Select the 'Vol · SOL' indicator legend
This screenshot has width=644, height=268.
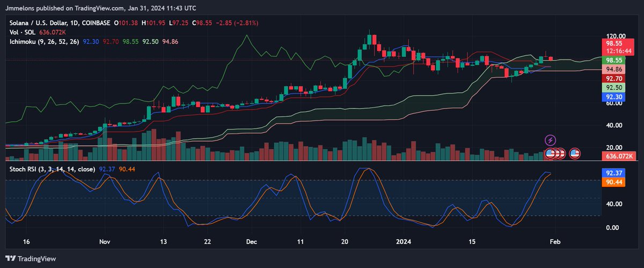24,32
